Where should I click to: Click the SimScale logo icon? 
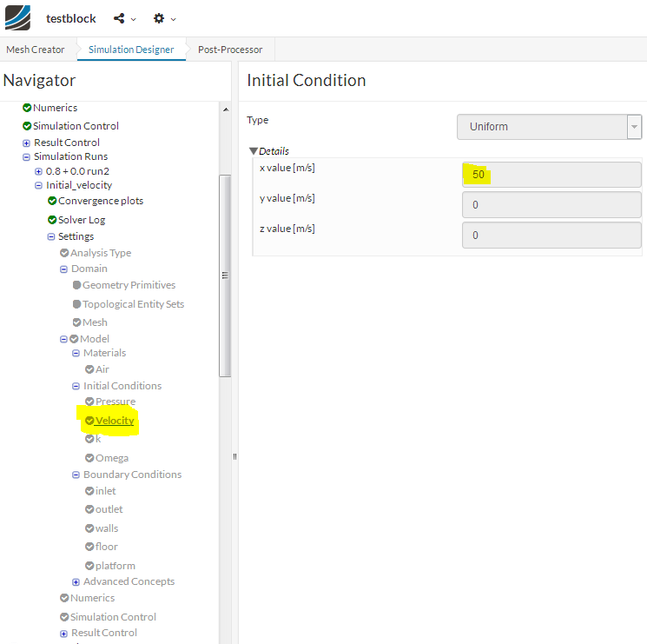18,17
